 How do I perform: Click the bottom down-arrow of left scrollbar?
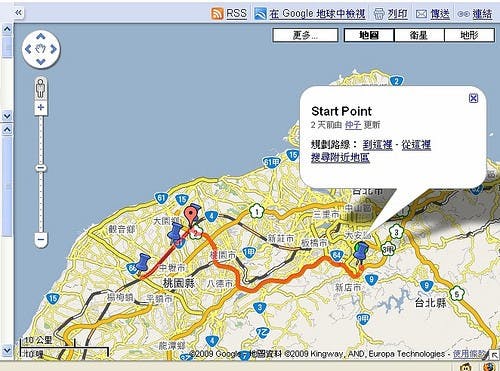(7, 351)
